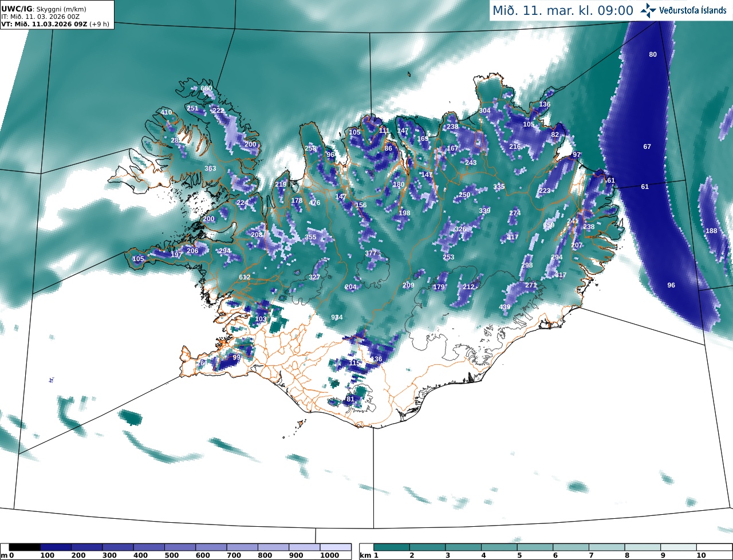Select the 'Mið. 11. mar. kl. 09:00' timestamp
733x560 pixels.
[x=563, y=10]
